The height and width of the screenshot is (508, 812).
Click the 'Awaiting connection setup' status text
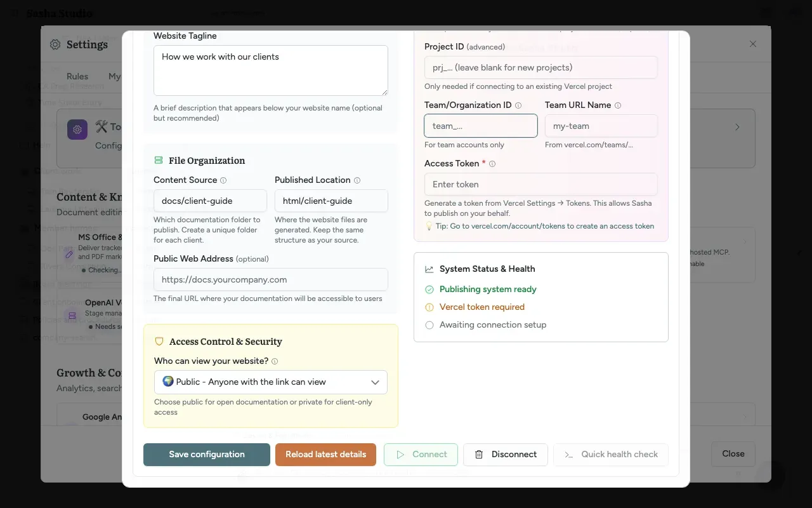pos(493,325)
